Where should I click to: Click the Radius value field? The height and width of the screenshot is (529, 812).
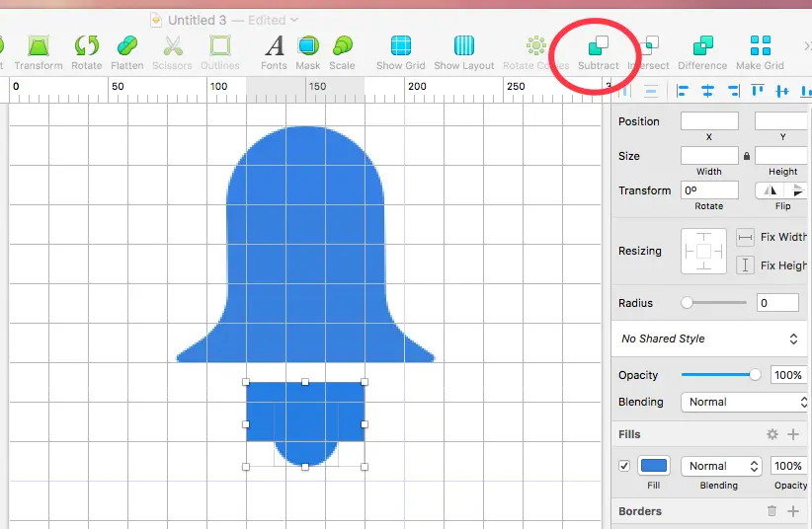click(777, 303)
